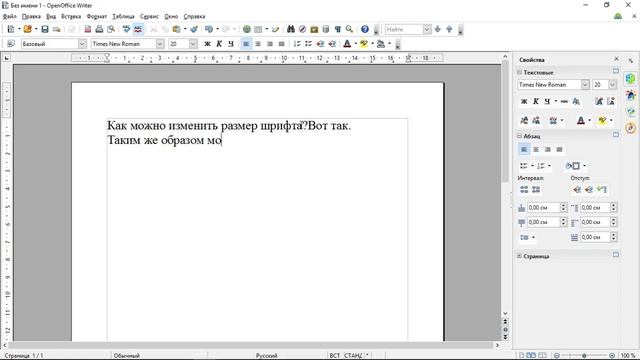Open the sidebar font size dropdown arrow
Viewport: 640px width, 360px height.
612,84
